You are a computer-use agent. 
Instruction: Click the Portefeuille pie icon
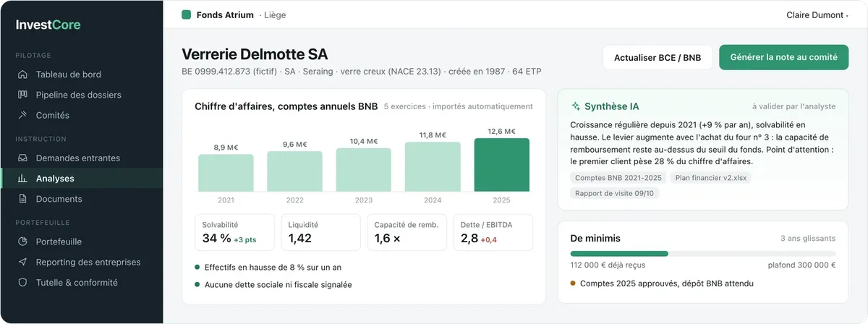[x=22, y=242]
